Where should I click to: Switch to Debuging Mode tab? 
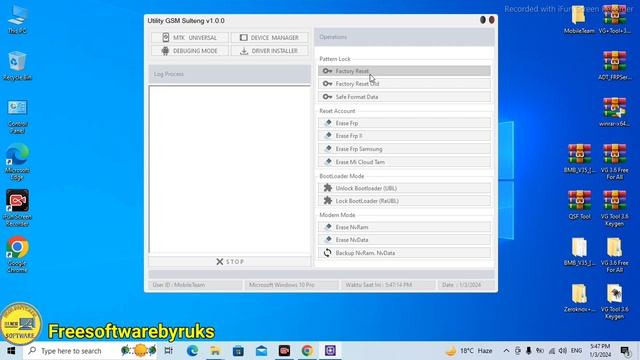coord(190,51)
